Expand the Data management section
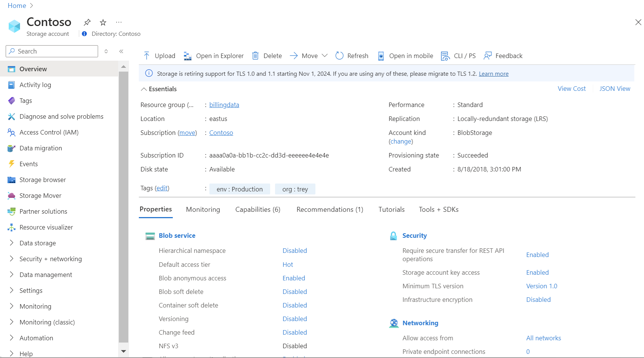Image resolution: width=644 pixels, height=358 pixels. coord(11,274)
